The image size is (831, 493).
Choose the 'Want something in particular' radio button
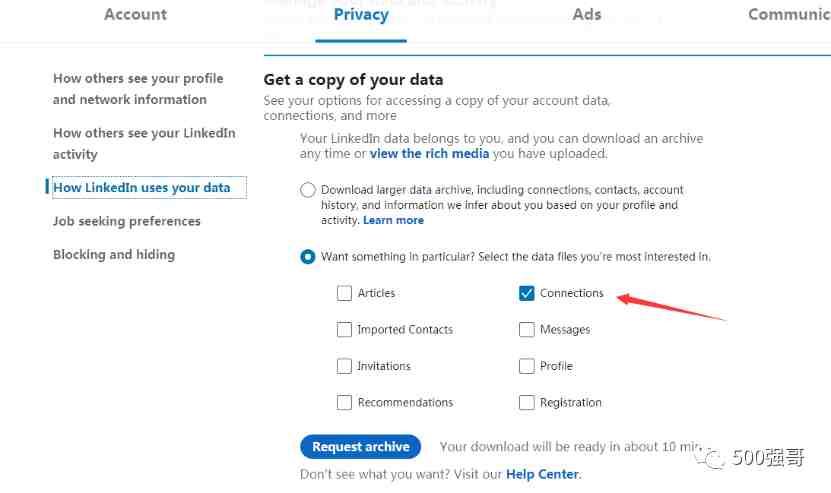pos(308,257)
